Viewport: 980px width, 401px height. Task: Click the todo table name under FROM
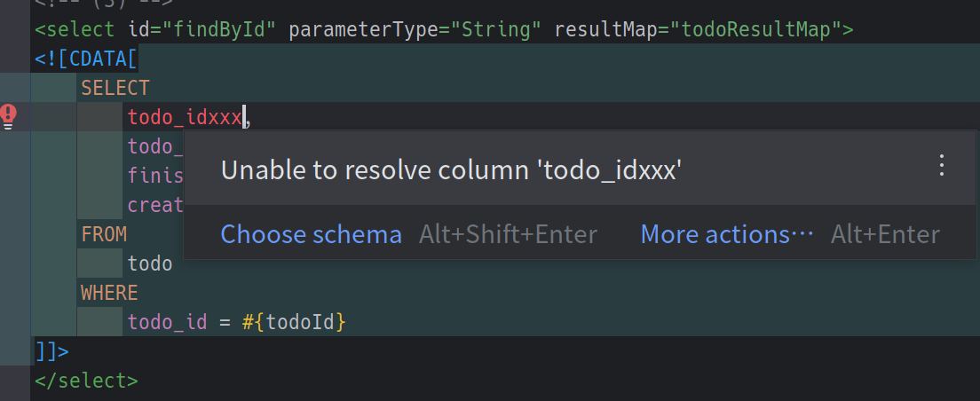(x=150, y=263)
